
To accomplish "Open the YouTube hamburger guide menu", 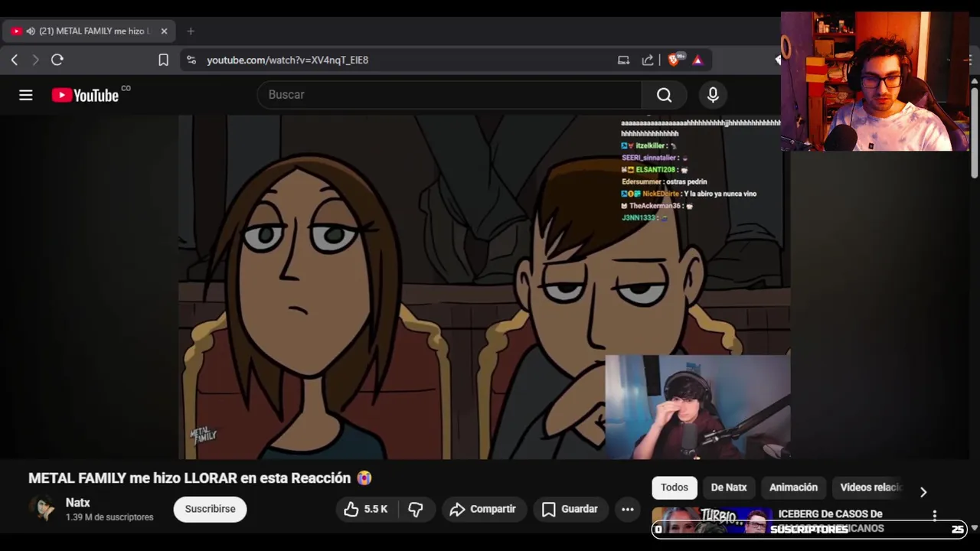I will (x=26, y=95).
